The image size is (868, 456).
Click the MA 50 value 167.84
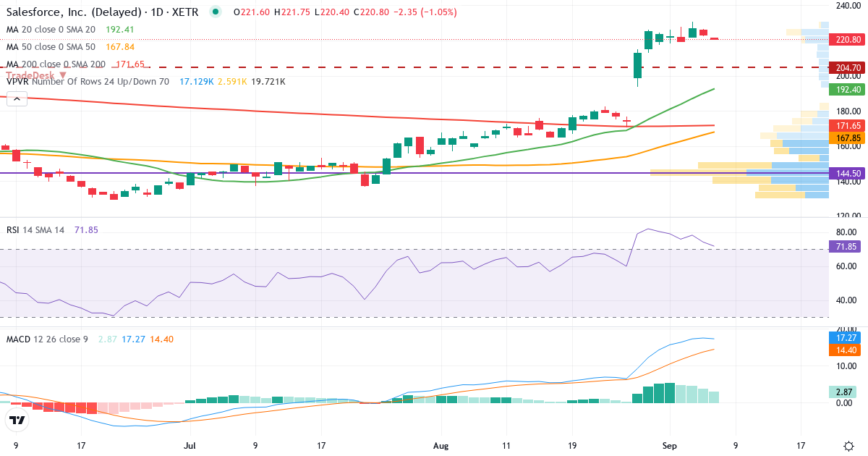[120, 47]
